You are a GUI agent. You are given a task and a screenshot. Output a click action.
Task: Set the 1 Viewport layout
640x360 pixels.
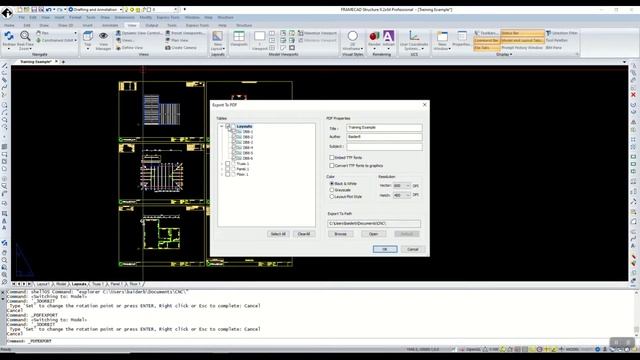[260, 36]
